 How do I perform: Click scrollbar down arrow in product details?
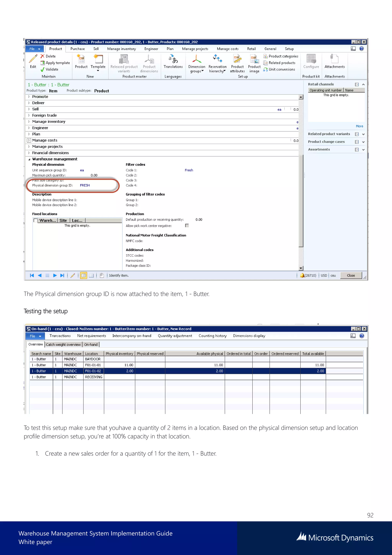tap(301, 268)
